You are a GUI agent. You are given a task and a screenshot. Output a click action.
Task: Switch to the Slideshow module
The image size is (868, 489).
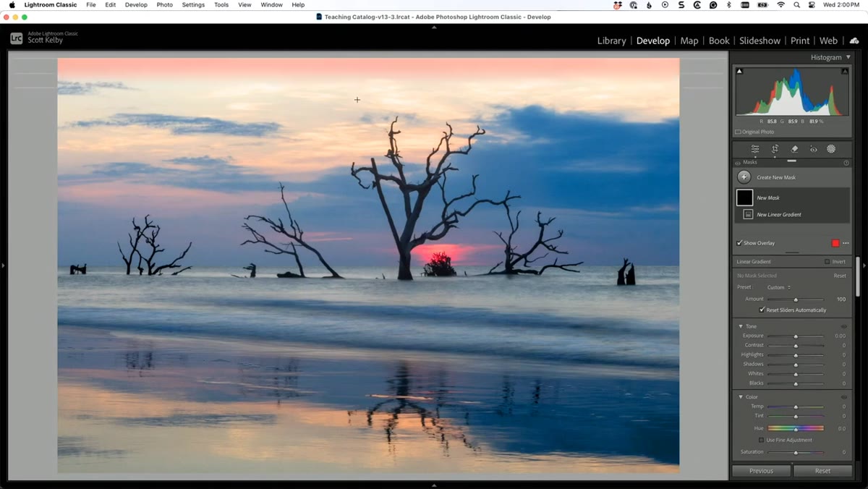pos(760,41)
